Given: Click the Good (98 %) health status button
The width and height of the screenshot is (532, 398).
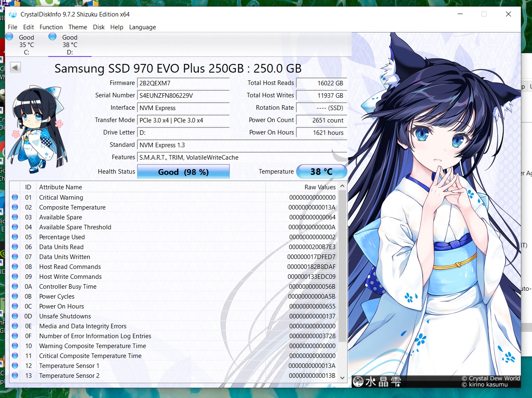Looking at the screenshot, I should pos(183,172).
